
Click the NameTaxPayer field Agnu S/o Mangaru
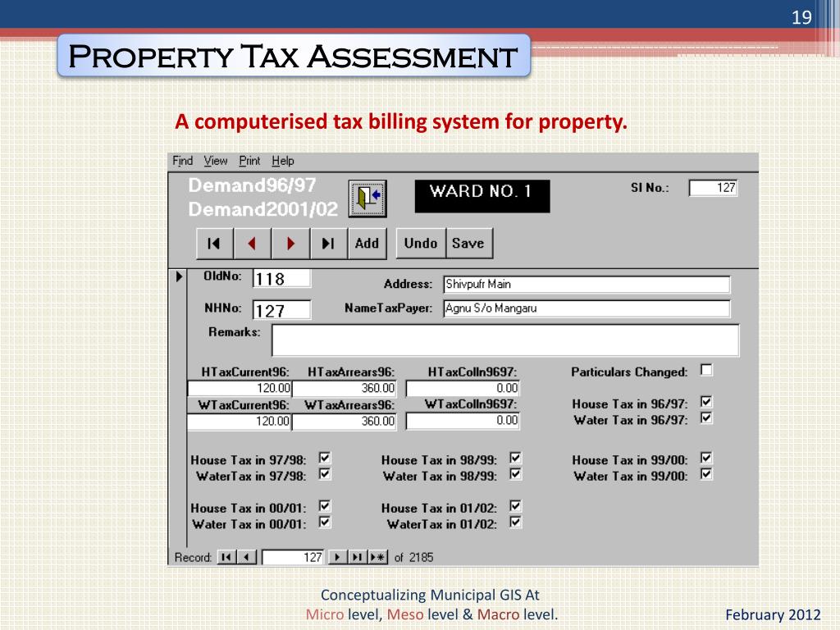(587, 308)
